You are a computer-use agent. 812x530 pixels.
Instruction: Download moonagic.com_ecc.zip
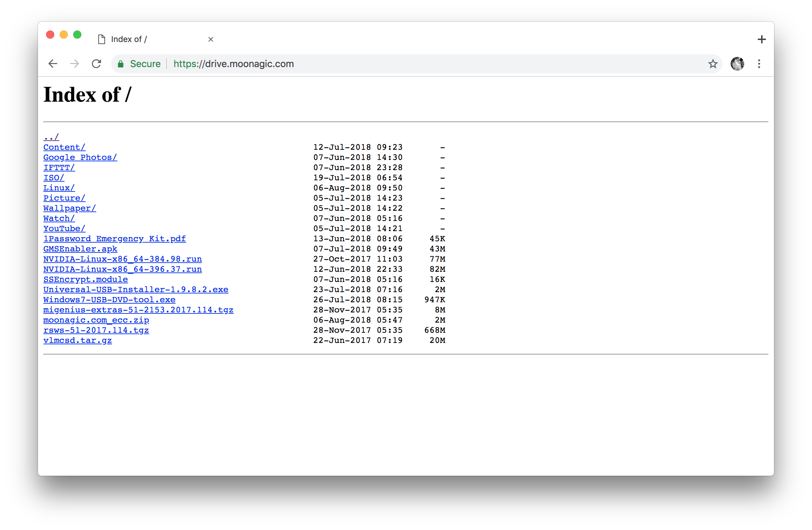96,320
